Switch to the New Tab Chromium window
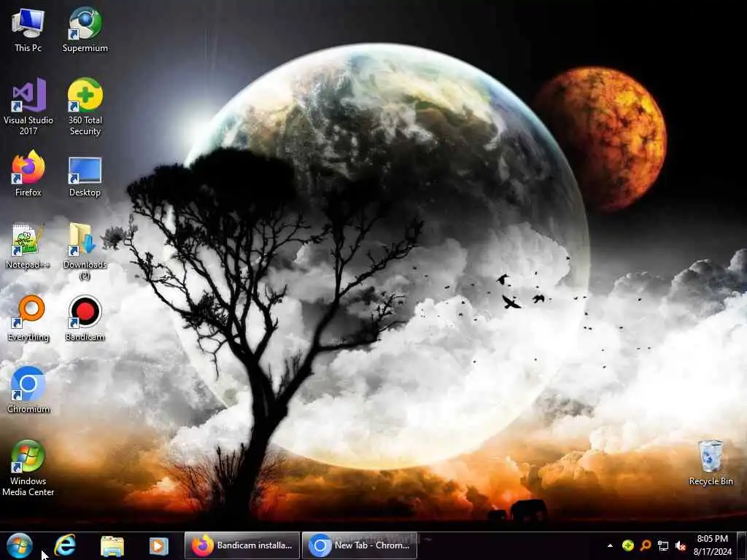Image resolution: width=747 pixels, height=560 pixels. pyautogui.click(x=360, y=545)
